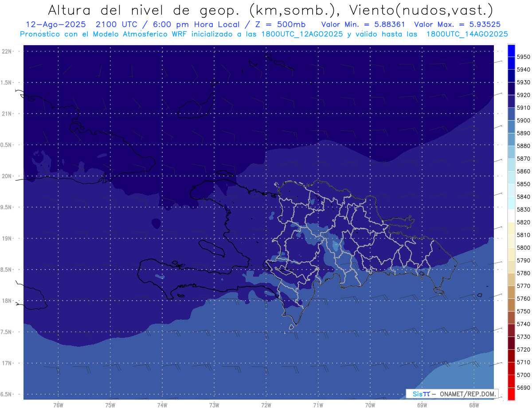Click the legend swatch between 5850 and 5860
Screen dimensions: 532x411
(x=511, y=177)
